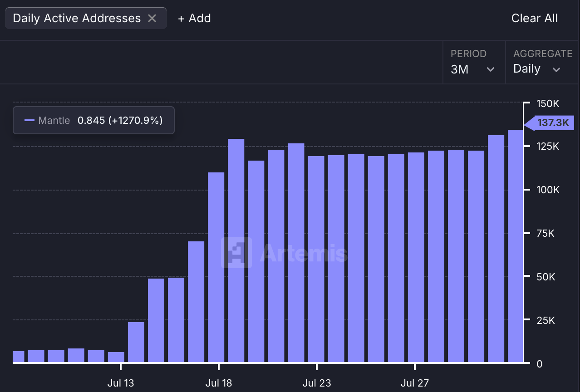Click the 100K y-axis label
Viewport: 580px width, 392px height.
point(548,190)
